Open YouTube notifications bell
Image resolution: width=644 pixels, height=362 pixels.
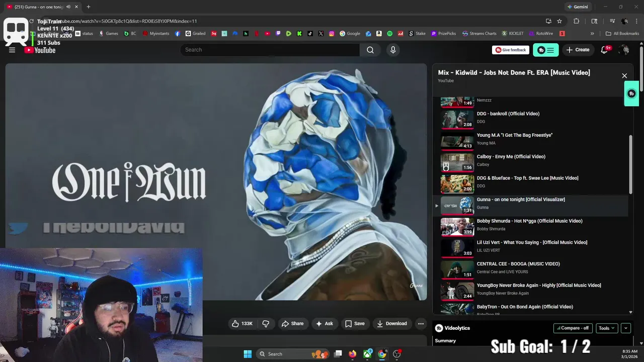(x=605, y=50)
